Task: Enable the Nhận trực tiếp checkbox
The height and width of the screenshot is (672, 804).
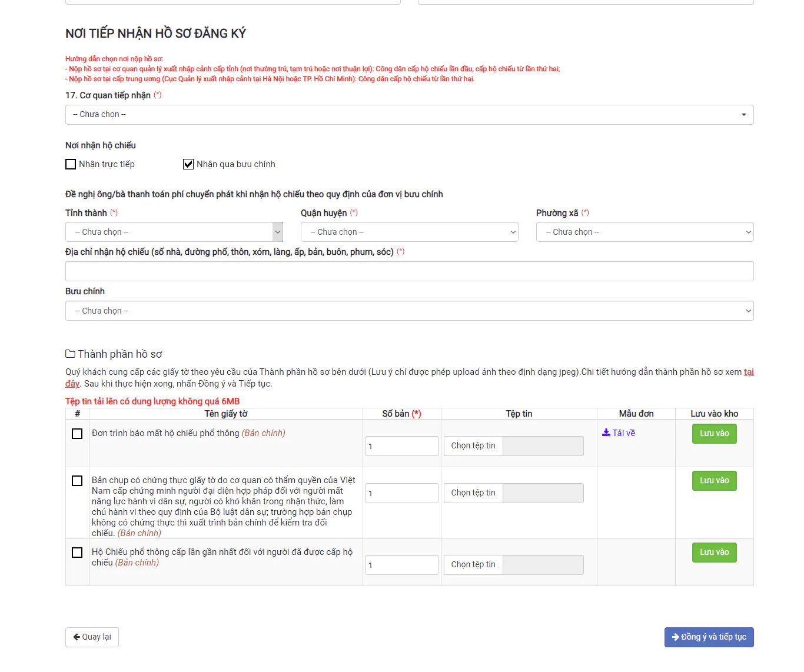Action: 71,164
